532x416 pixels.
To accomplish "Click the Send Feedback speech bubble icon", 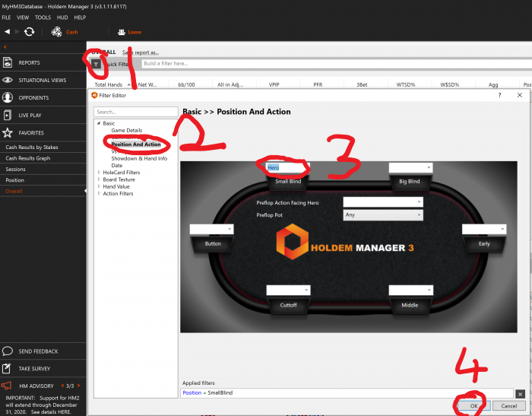I will click(x=8, y=351).
